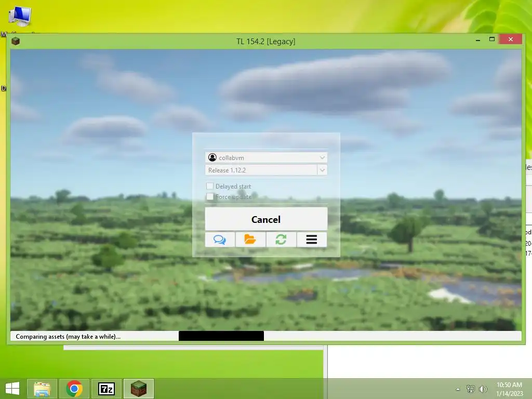
Task: Click the 10:50 AM taskbar clock
Action: 510,389
